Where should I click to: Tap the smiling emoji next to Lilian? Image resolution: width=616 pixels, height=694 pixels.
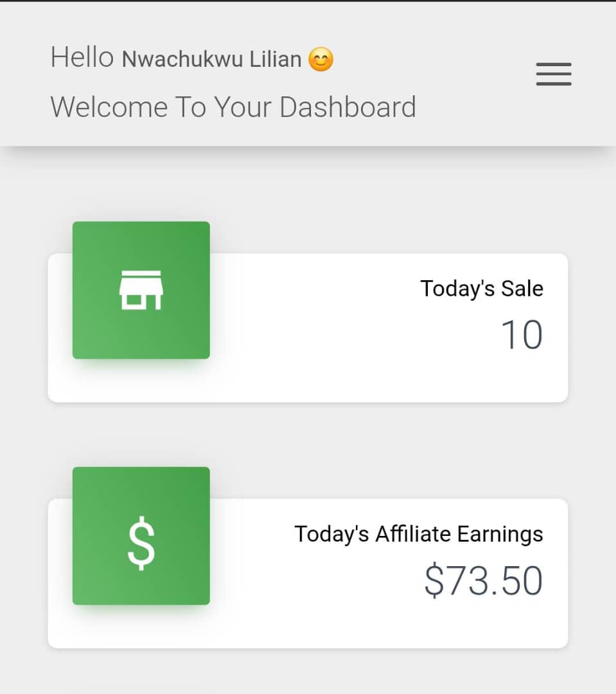tap(321, 59)
